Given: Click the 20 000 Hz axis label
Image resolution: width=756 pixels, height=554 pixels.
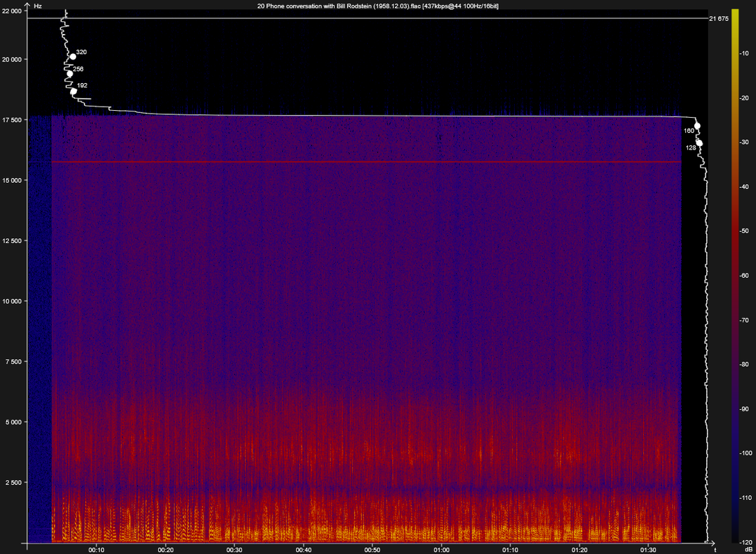Looking at the screenshot, I should coord(12,60).
